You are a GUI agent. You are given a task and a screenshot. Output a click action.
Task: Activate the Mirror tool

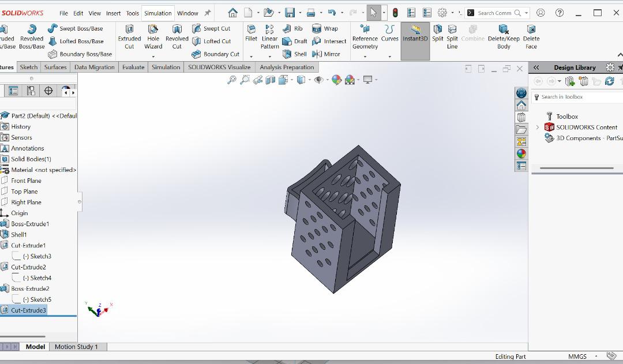326,54
